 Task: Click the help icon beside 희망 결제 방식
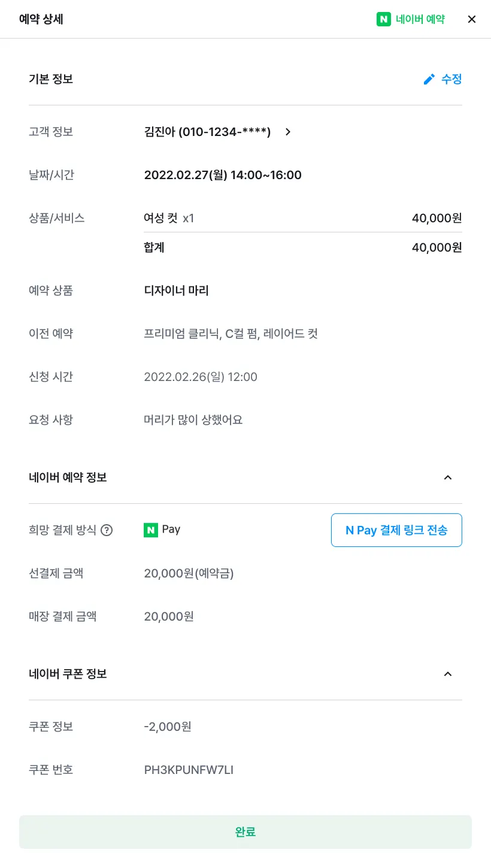(107, 530)
